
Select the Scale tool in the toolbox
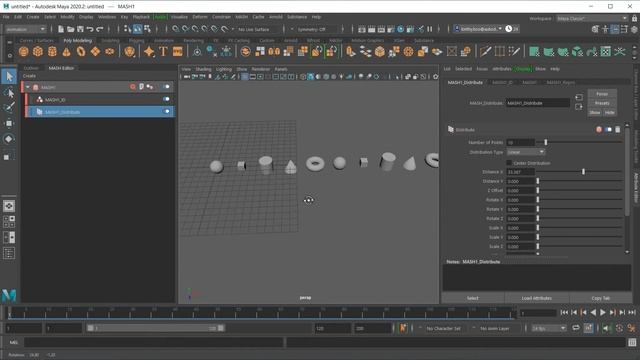(x=9, y=156)
